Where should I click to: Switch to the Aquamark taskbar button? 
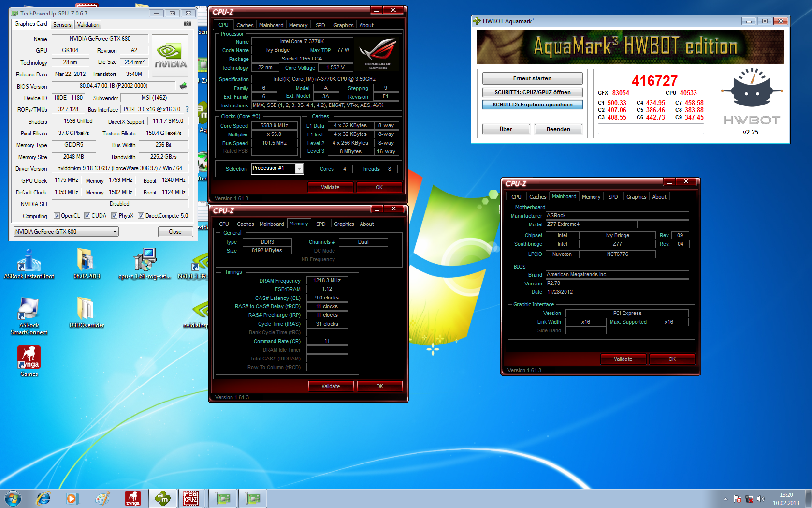click(162, 498)
